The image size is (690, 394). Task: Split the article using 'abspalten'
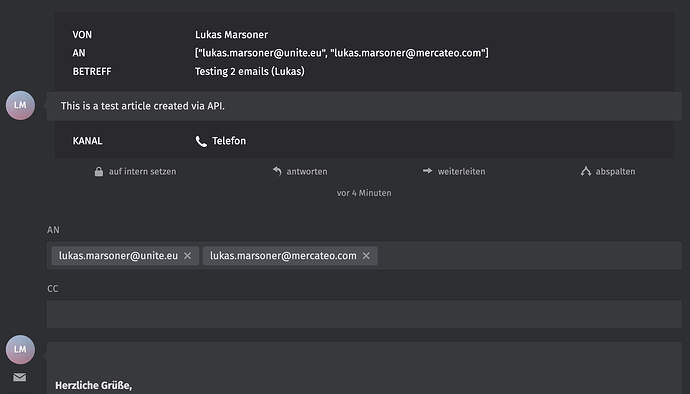pyautogui.click(x=615, y=172)
